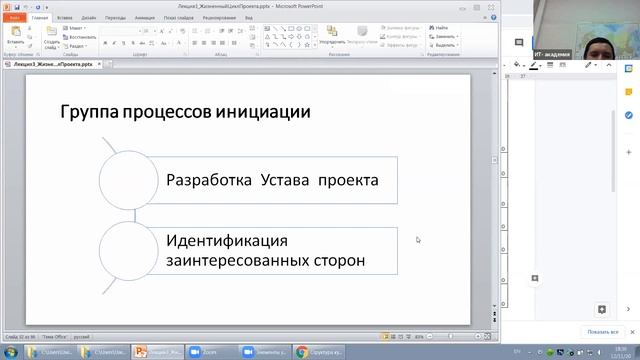Switch to the Рецензирование tab

(219, 18)
